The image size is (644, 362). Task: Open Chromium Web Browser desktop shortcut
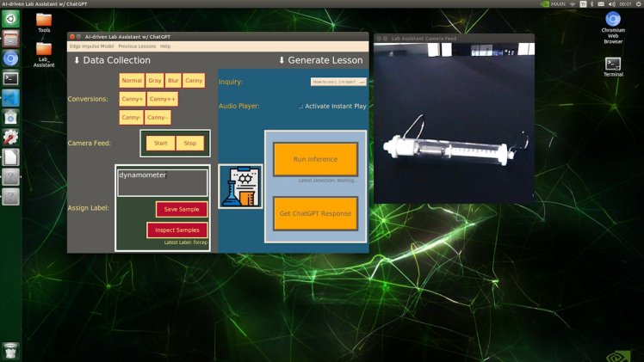(x=613, y=28)
